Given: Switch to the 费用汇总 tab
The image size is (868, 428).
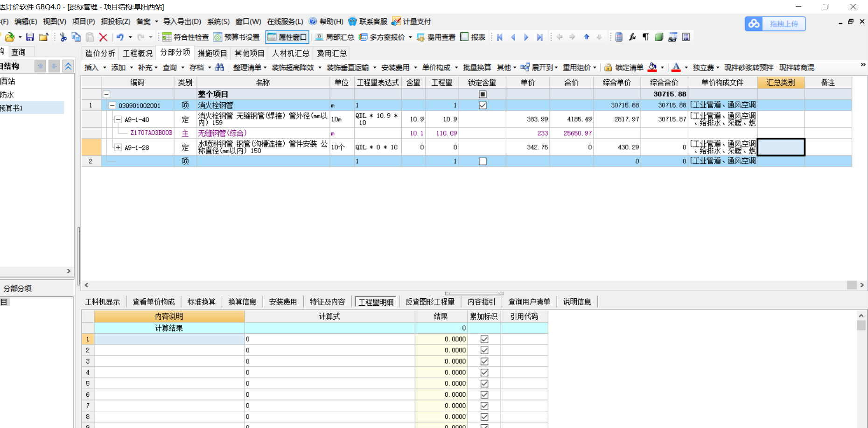Looking at the screenshot, I should [x=332, y=54].
